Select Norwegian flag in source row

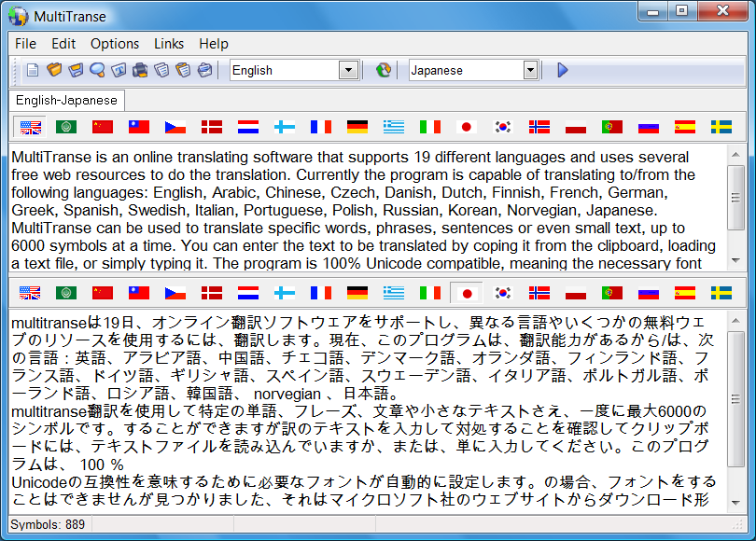[539, 127]
